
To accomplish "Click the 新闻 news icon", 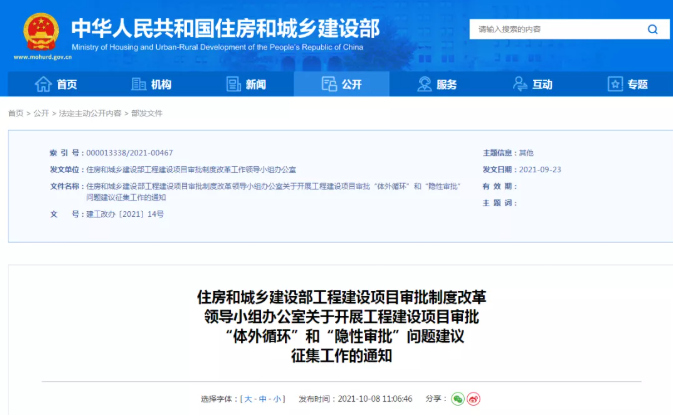I will 230,85.
